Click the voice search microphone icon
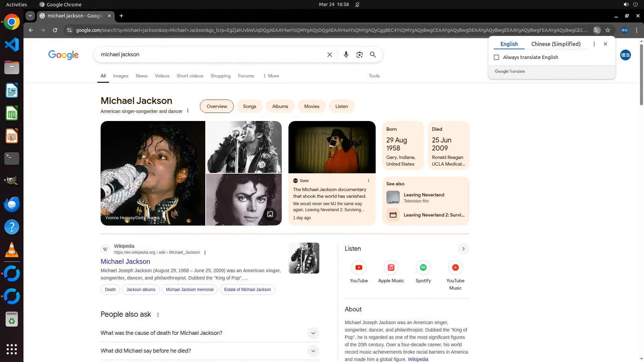Screen dimensions: 644x362 tap(346, 55)
